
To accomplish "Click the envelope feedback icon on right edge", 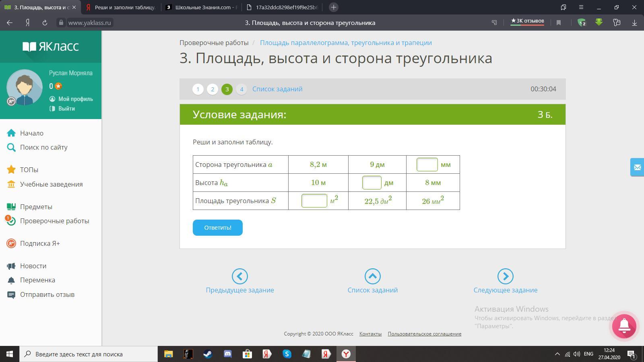I will (637, 167).
